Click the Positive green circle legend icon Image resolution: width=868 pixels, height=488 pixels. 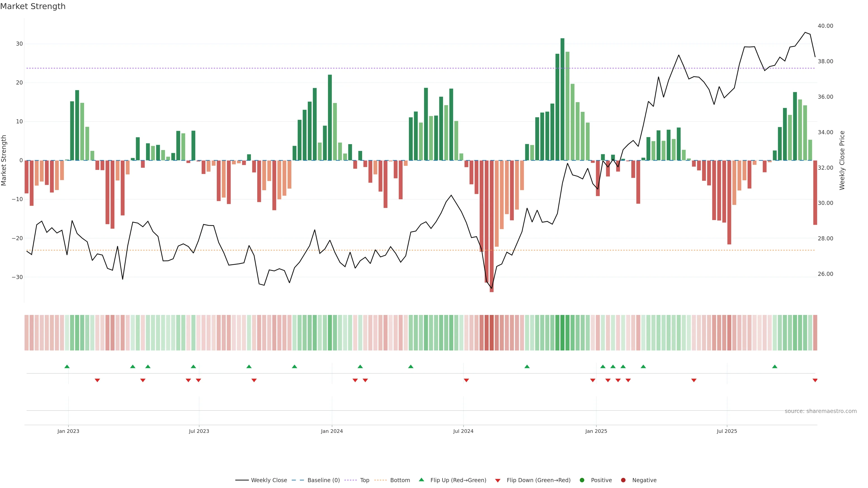pyautogui.click(x=582, y=480)
